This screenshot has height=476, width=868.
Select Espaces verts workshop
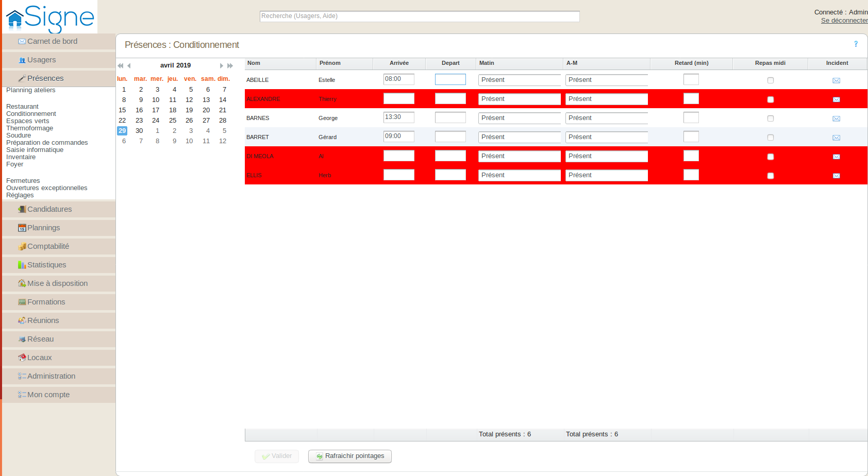coord(28,121)
